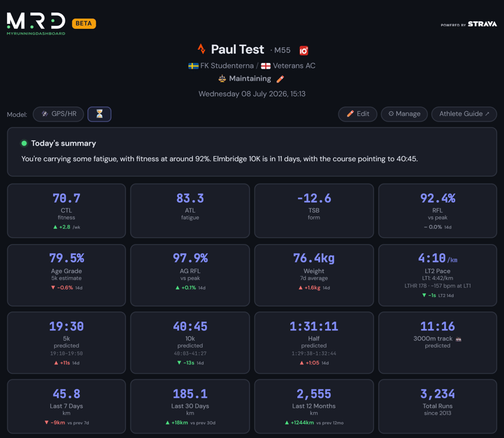Click the 185.1 Last 30 Days value
The image size is (504, 438).
190,394
